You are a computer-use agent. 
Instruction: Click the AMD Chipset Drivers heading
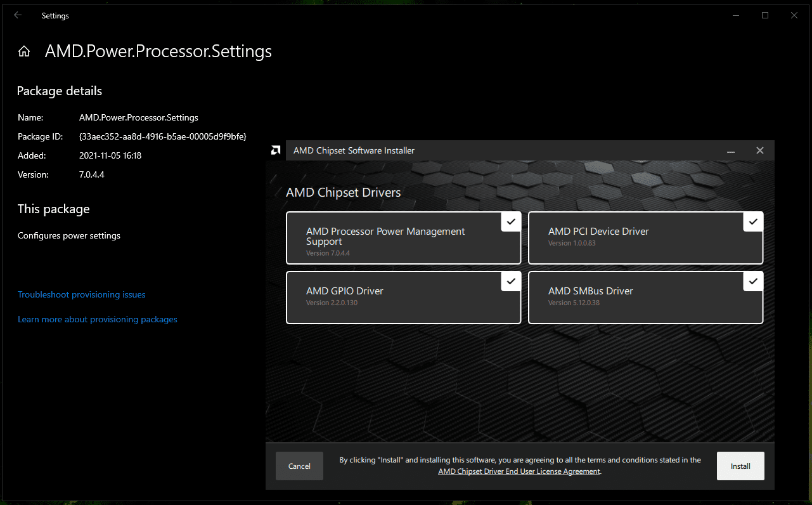point(344,192)
